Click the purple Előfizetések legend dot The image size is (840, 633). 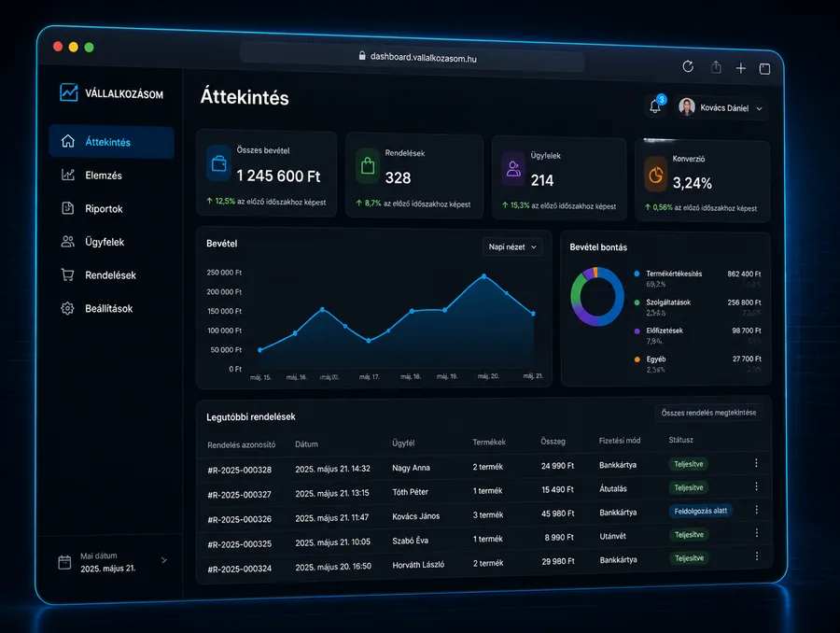pyautogui.click(x=637, y=331)
